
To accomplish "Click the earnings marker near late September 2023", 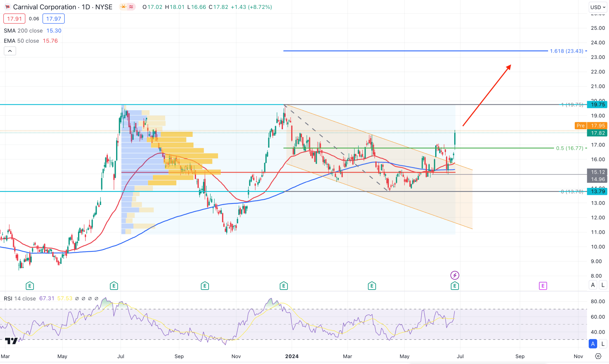I will (x=205, y=286).
